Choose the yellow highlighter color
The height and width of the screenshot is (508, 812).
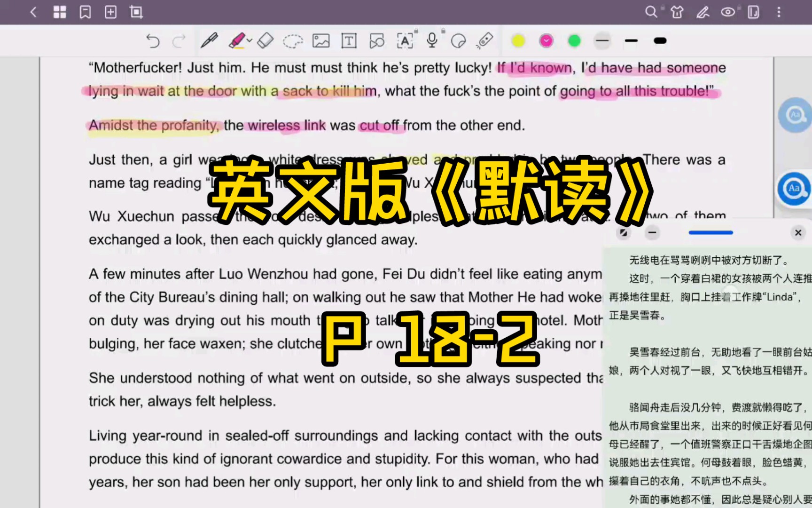coord(518,41)
